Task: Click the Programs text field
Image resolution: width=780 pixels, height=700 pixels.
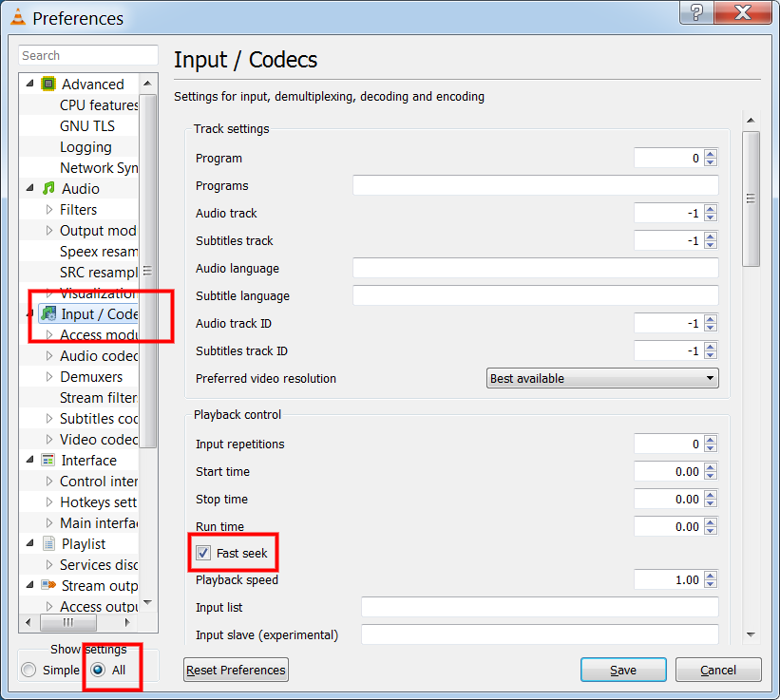Action: 536,185
